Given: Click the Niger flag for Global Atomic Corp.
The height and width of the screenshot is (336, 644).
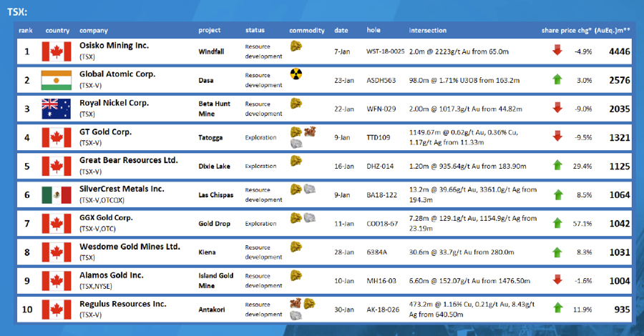Looking at the screenshot, I should tap(55, 79).
